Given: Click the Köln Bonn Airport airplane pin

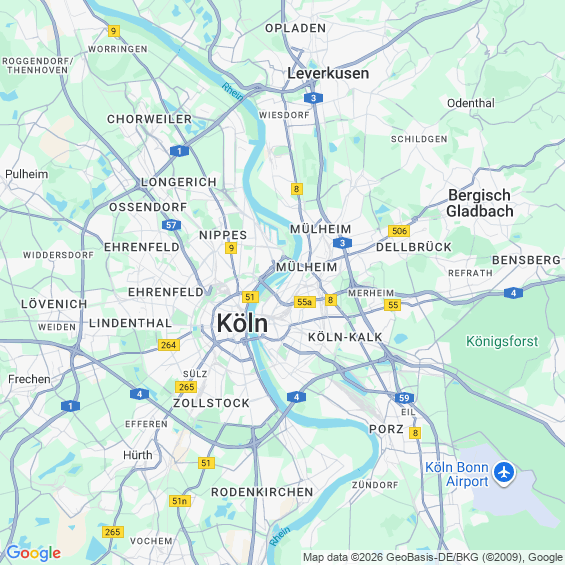Looking at the screenshot, I should point(504,473).
